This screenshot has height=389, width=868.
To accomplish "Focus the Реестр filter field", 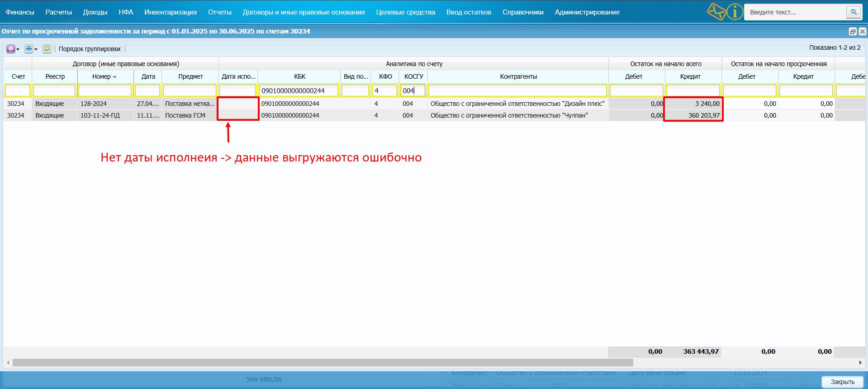I will pos(54,90).
